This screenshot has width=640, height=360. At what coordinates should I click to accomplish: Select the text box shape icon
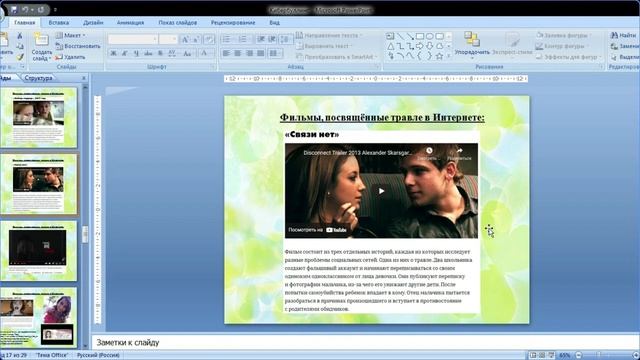click(390, 36)
